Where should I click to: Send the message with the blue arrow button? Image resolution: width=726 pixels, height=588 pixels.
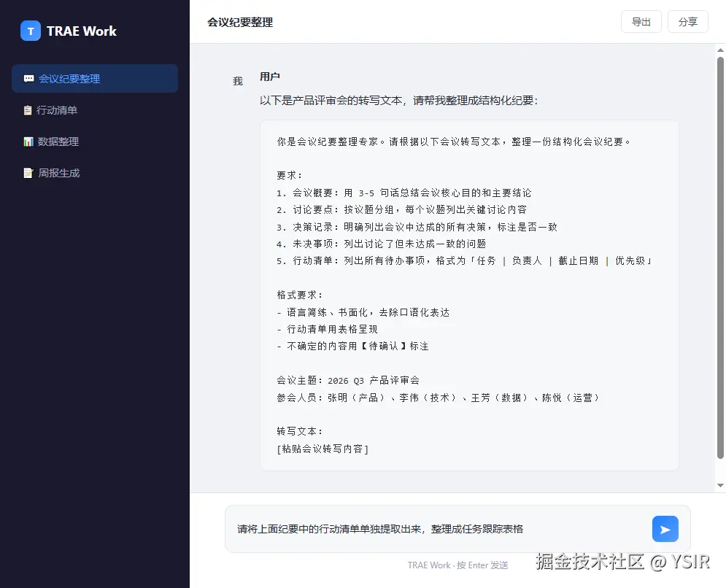(x=665, y=529)
